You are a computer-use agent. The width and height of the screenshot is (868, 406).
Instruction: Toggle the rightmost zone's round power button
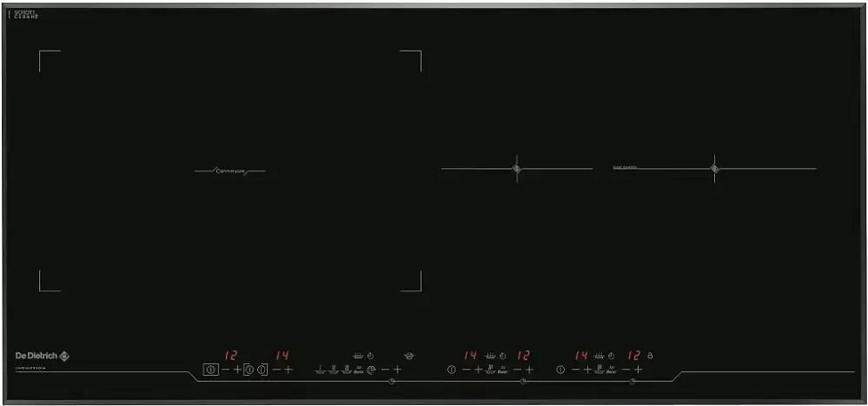[560, 370]
